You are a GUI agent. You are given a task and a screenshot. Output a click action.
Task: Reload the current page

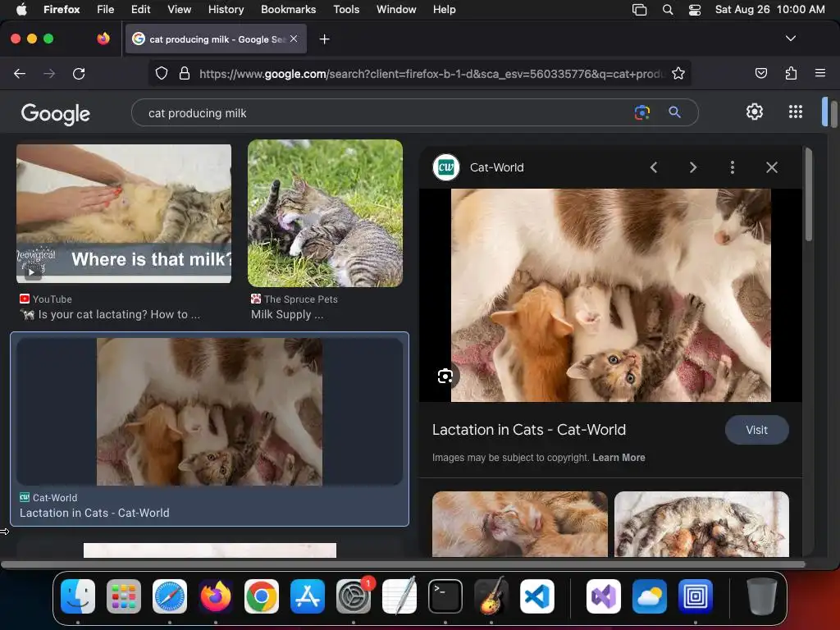[x=79, y=73]
